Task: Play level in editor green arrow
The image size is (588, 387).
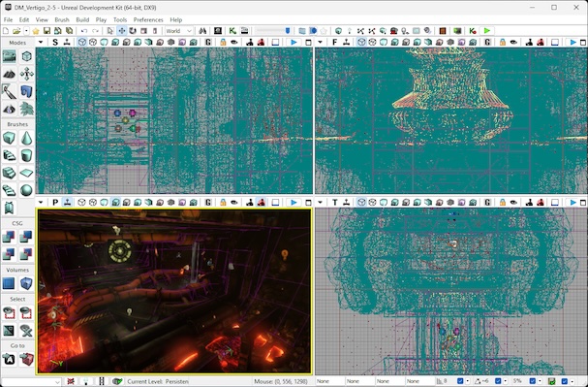Action: (x=487, y=31)
